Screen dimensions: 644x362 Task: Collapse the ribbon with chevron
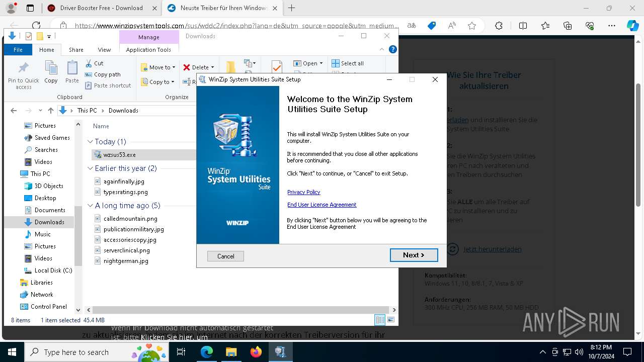[x=382, y=49]
